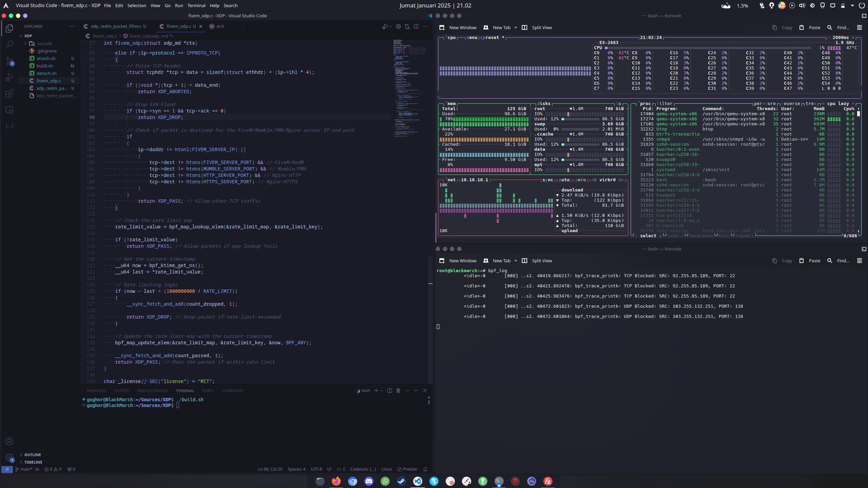Screen dimensions: 868x488
Task: Expand the .vscode folder in Explorer
Action: click(43, 43)
